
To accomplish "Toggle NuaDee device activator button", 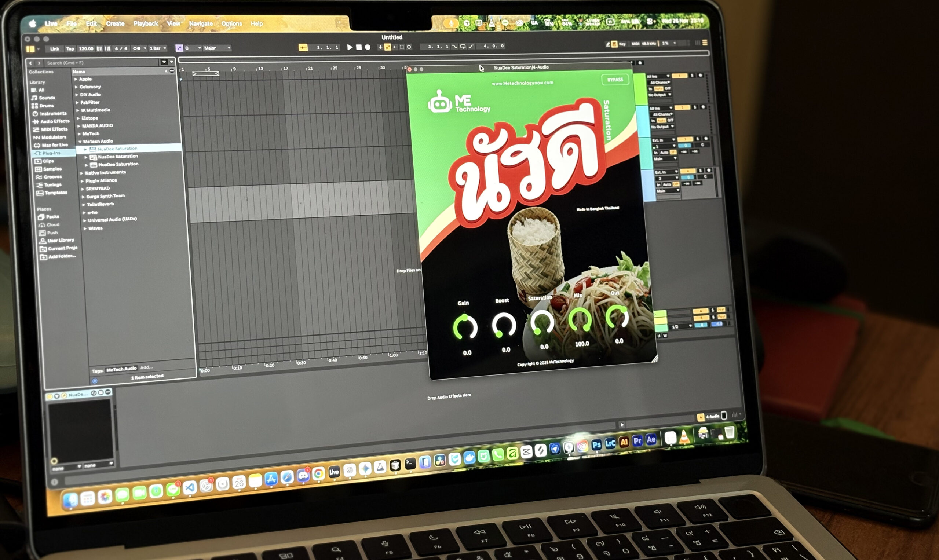I will coord(50,396).
